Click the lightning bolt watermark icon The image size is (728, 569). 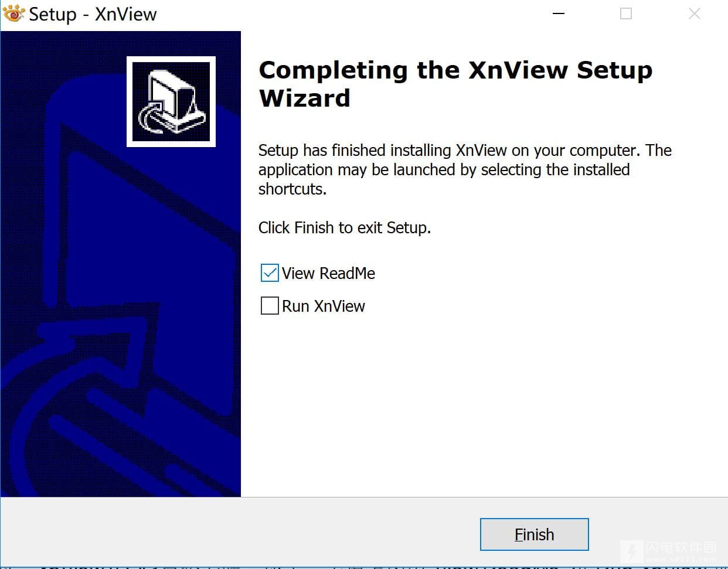pos(632,552)
